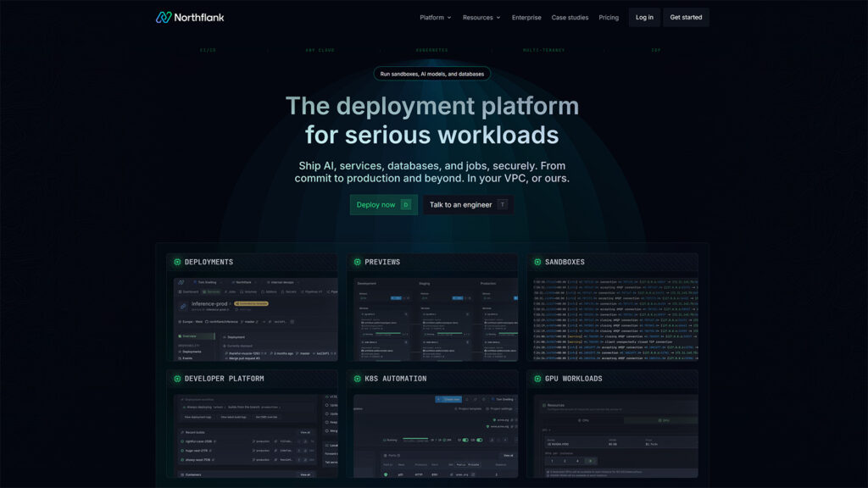Viewport: 868px width, 488px height.
Task: Go to the Enterprise page
Action: [x=526, y=17]
